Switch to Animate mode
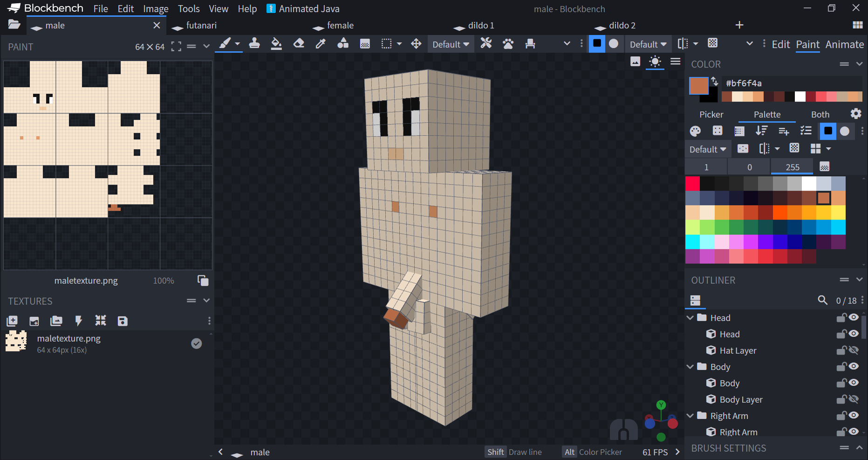 844,44
